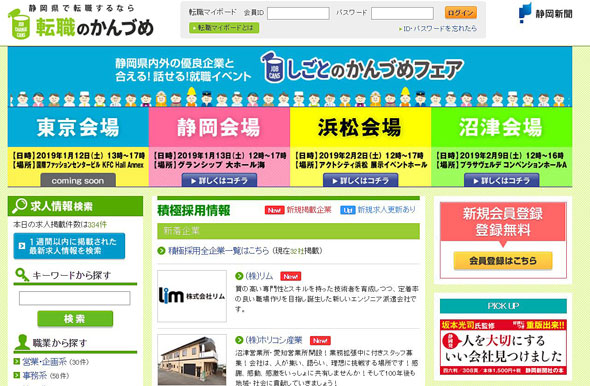Open 詳しくはコチラ for 浜松会場
590x386 pixels.
pos(360,181)
